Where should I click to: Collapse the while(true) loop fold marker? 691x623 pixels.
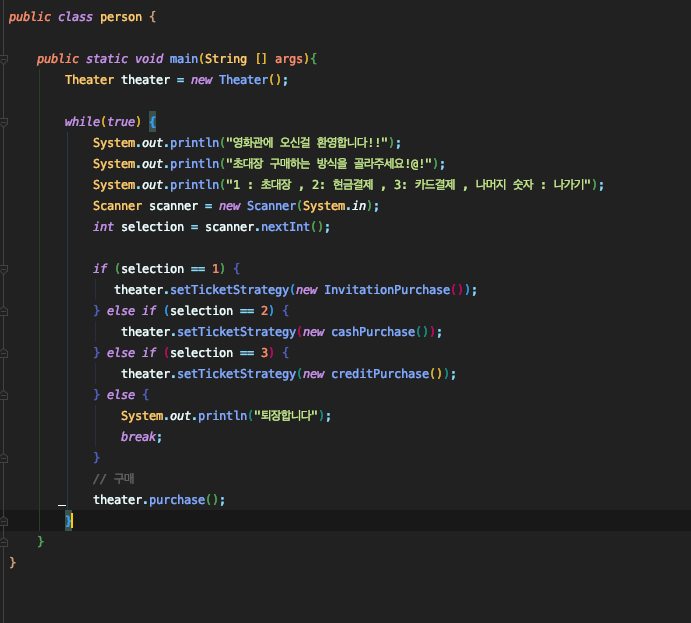(x=4, y=122)
